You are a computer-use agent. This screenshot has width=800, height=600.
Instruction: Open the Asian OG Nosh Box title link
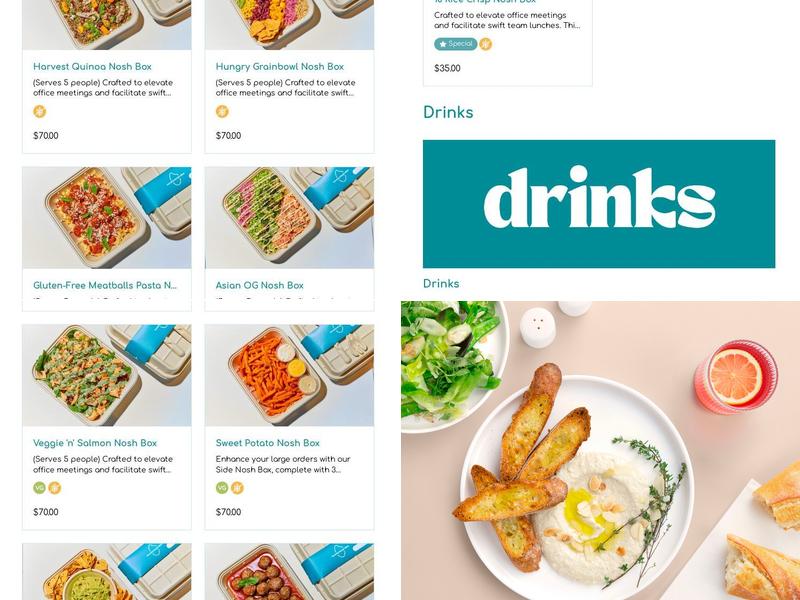[x=260, y=285]
